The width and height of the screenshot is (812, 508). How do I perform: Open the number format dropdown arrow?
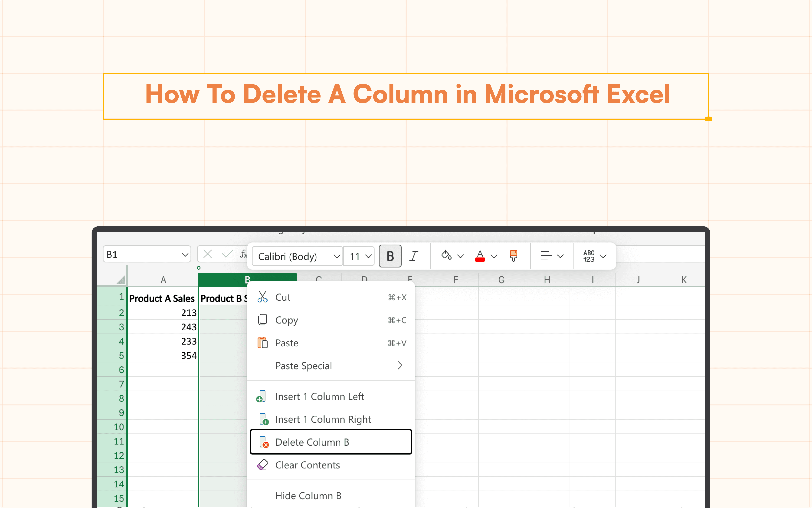(x=603, y=256)
